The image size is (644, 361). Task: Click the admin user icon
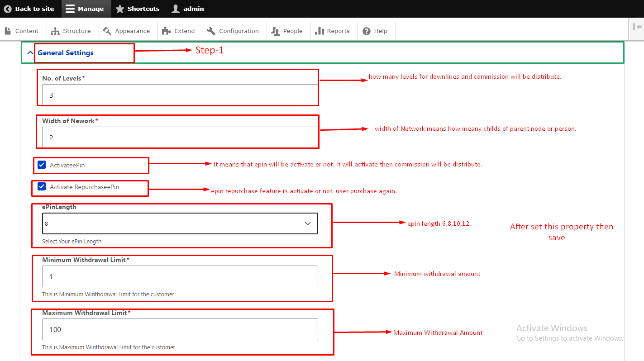[x=176, y=9]
